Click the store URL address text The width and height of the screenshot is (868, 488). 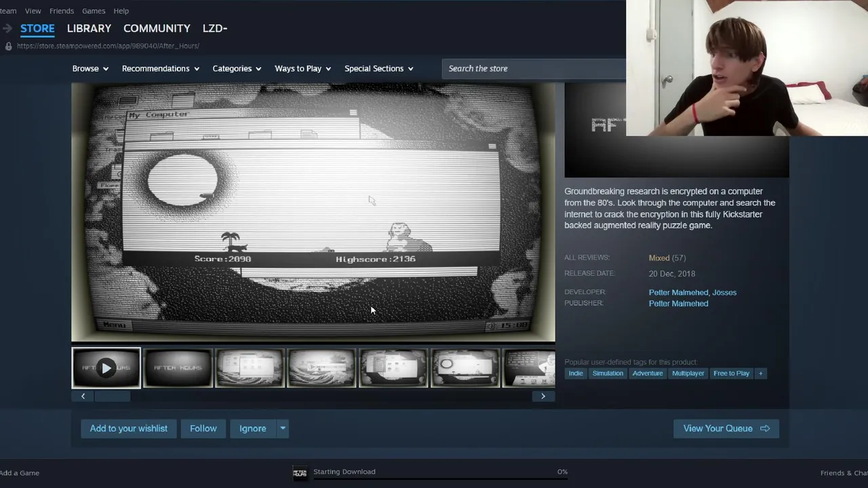point(108,46)
